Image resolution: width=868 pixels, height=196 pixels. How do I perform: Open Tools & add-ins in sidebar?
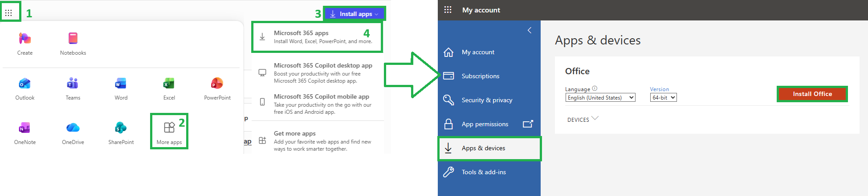(x=489, y=172)
